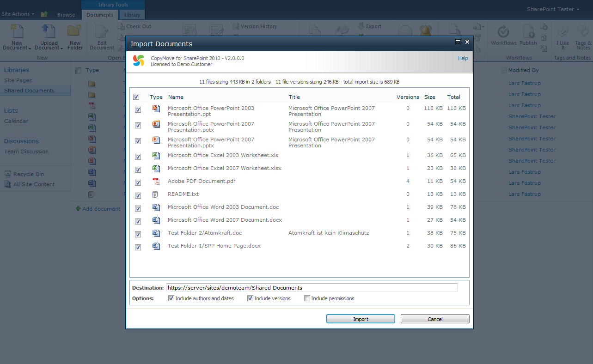Click the CopyMove pinwheel logo icon
The height and width of the screenshot is (364, 593).
[139, 61]
